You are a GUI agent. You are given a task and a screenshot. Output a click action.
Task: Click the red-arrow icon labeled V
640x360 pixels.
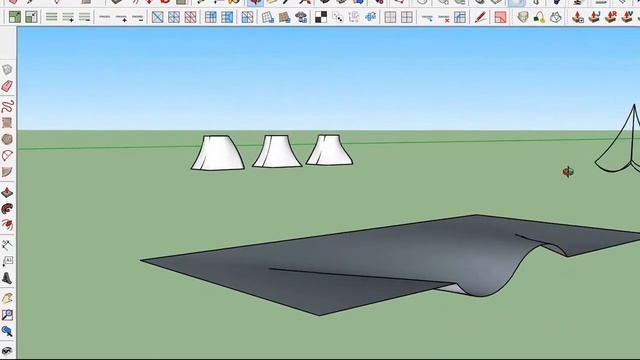[x=627, y=17]
